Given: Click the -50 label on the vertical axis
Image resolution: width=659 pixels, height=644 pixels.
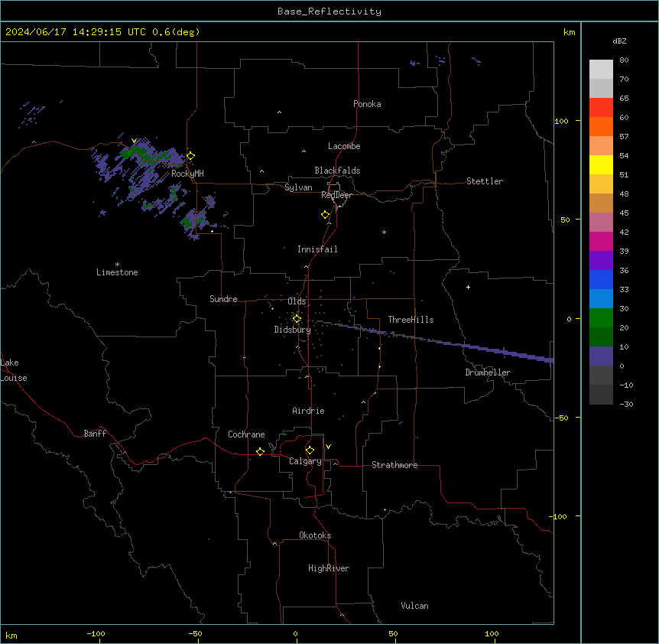Looking at the screenshot, I should coord(561,418).
